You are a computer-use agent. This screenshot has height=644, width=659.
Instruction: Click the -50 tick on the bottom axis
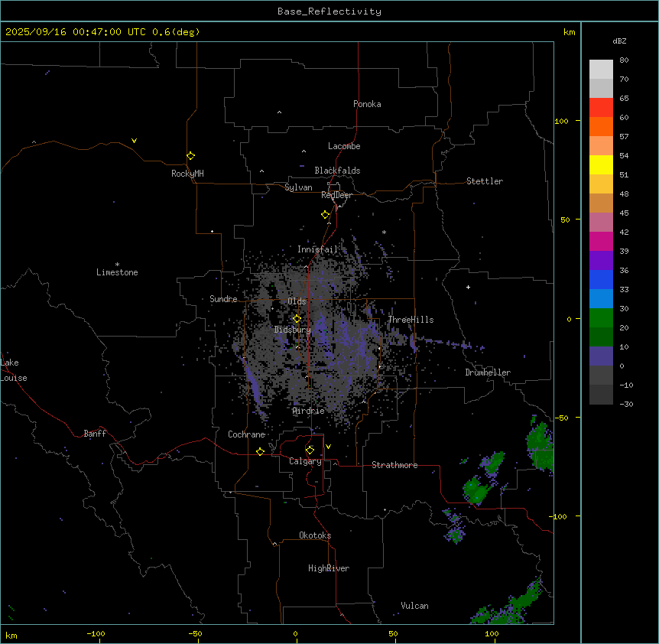pyautogui.click(x=195, y=634)
